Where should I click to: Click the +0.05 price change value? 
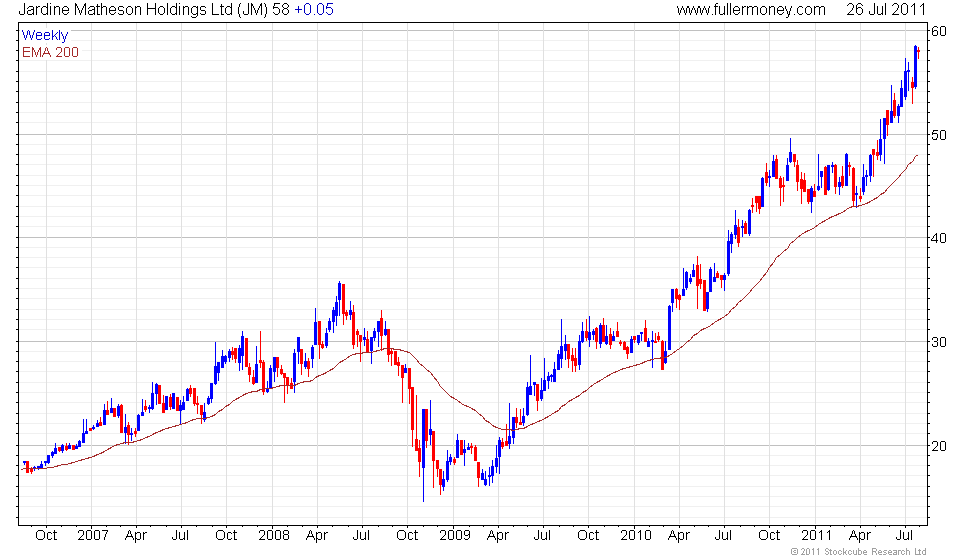314,9
